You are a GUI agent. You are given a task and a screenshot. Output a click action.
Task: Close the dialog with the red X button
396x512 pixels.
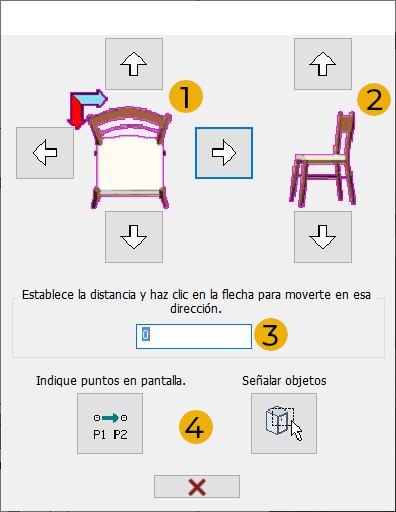coord(197,486)
